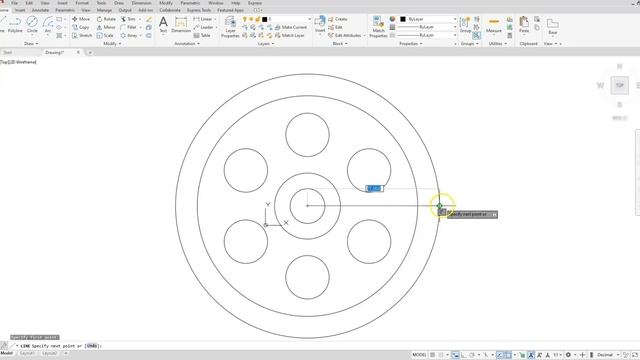The image size is (640, 360).
Task: Select the Dimension tool
Action: pyautogui.click(x=181, y=24)
